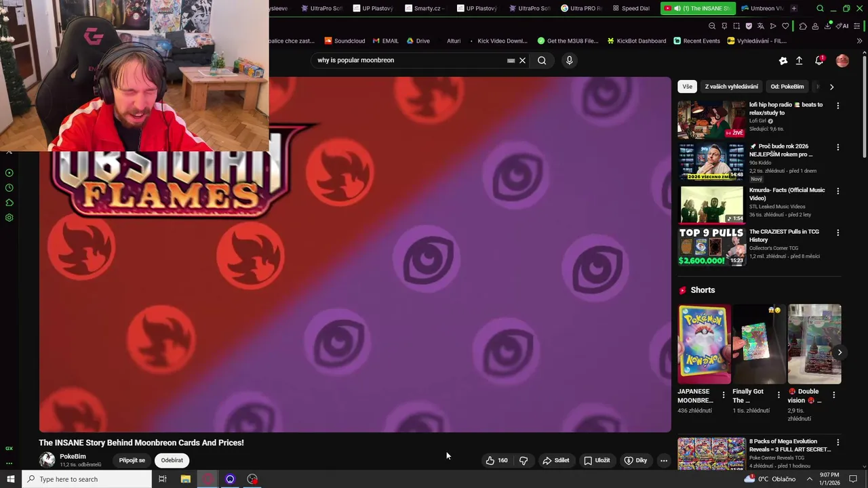Open browser zoom-out magnifier icon
The image size is (868, 488).
712,26
